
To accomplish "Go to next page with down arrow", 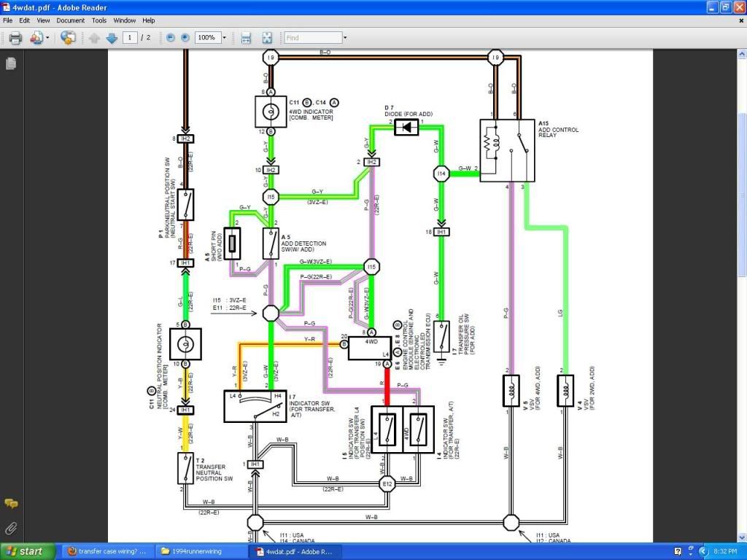I will pyautogui.click(x=111, y=37).
